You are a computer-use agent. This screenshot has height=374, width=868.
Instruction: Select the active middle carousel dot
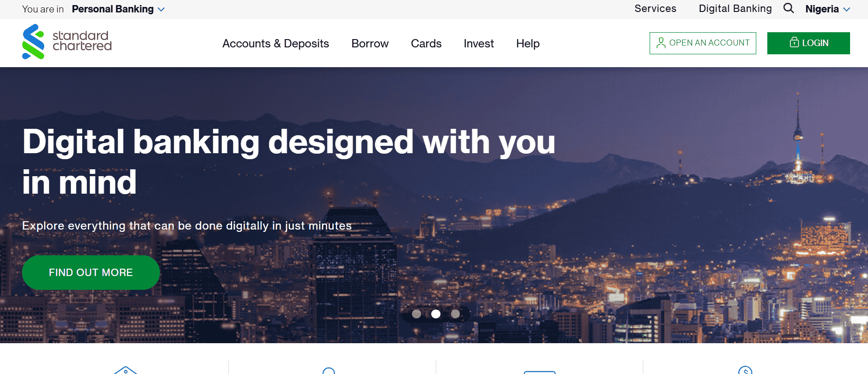tap(436, 314)
